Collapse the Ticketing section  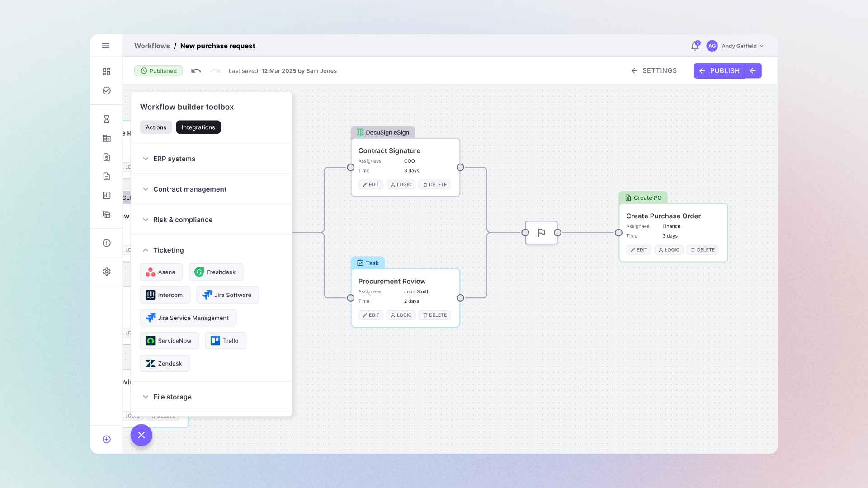[168, 250]
